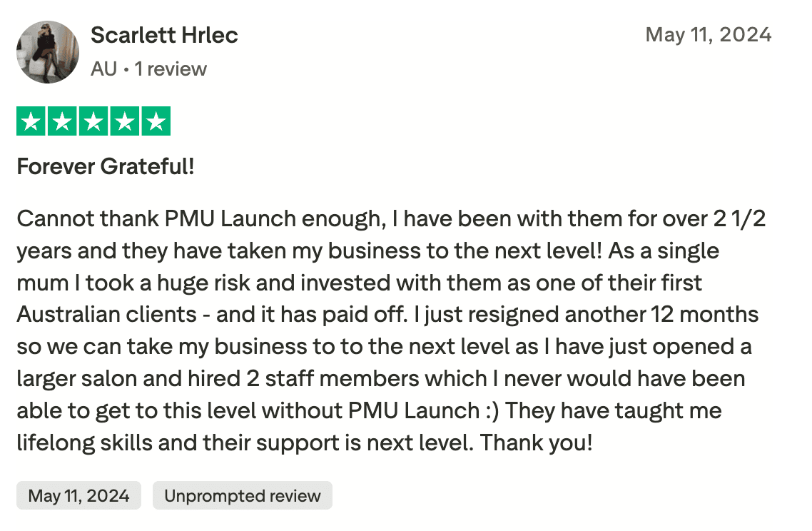Click the fourth green rating star
The height and width of the screenshot is (531, 812).
click(x=124, y=121)
